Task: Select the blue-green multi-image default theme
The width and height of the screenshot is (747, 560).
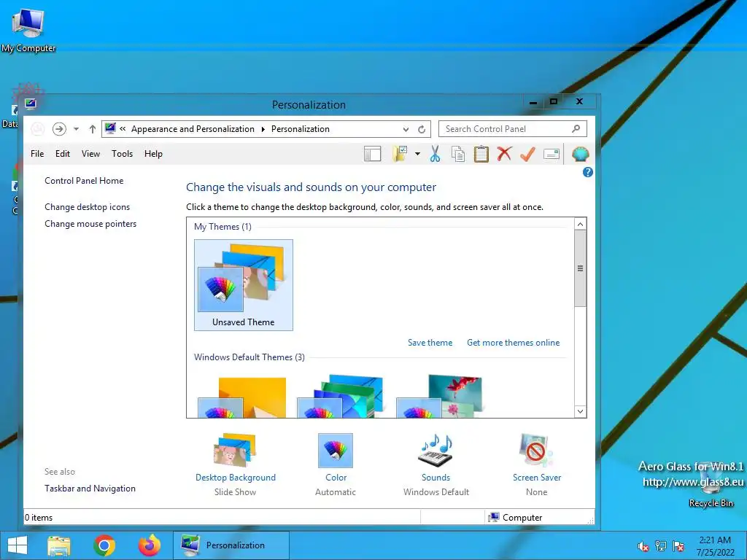Action: pyautogui.click(x=341, y=396)
